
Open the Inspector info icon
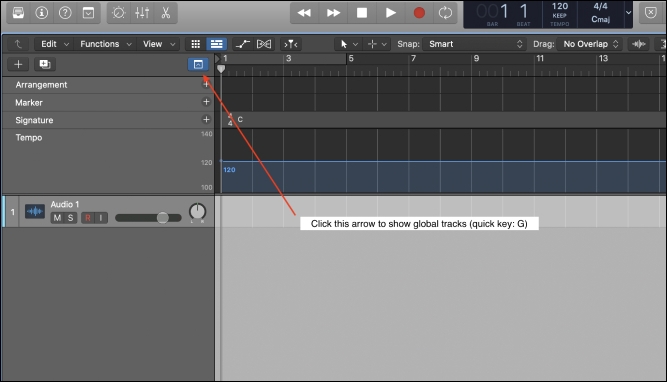(x=42, y=13)
